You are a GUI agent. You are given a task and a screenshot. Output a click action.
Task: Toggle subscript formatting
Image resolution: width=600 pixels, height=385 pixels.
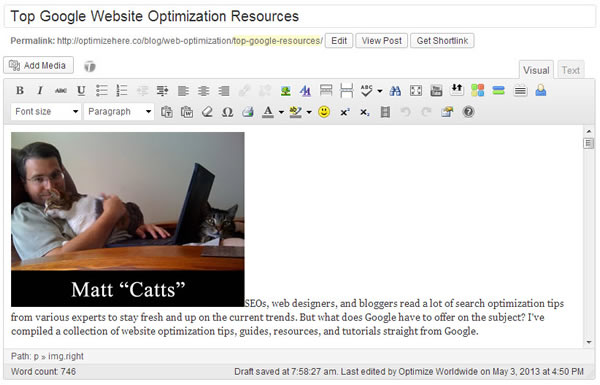pos(365,112)
